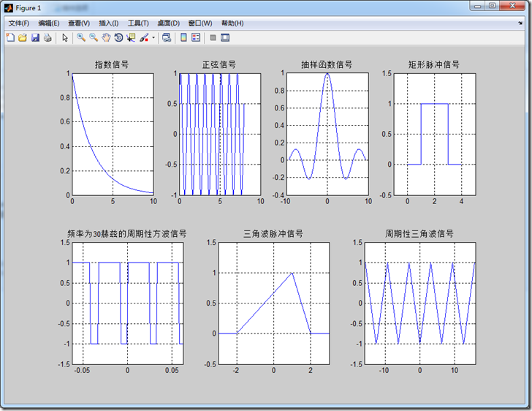Activate the Rotate 3D tool
The height and width of the screenshot is (411, 532).
pyautogui.click(x=118, y=37)
